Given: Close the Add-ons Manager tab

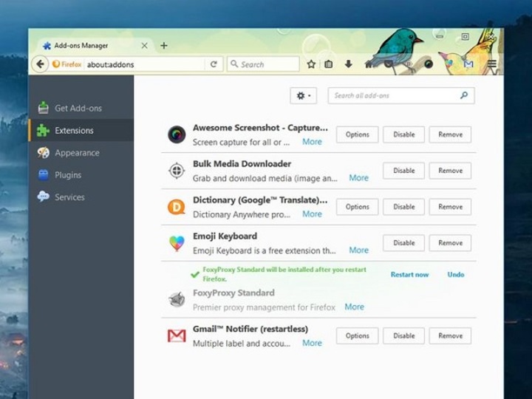Looking at the screenshot, I should coord(145,46).
